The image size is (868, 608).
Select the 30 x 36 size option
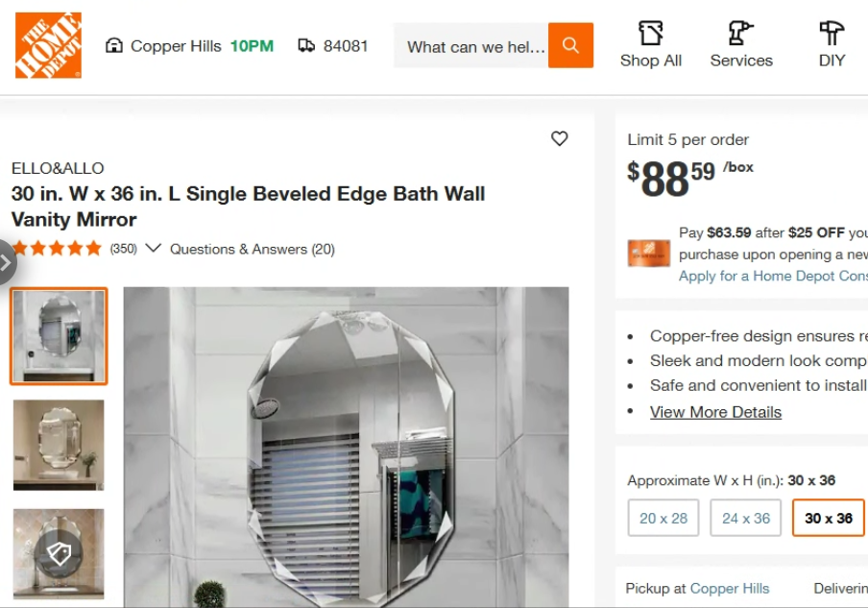tap(828, 518)
